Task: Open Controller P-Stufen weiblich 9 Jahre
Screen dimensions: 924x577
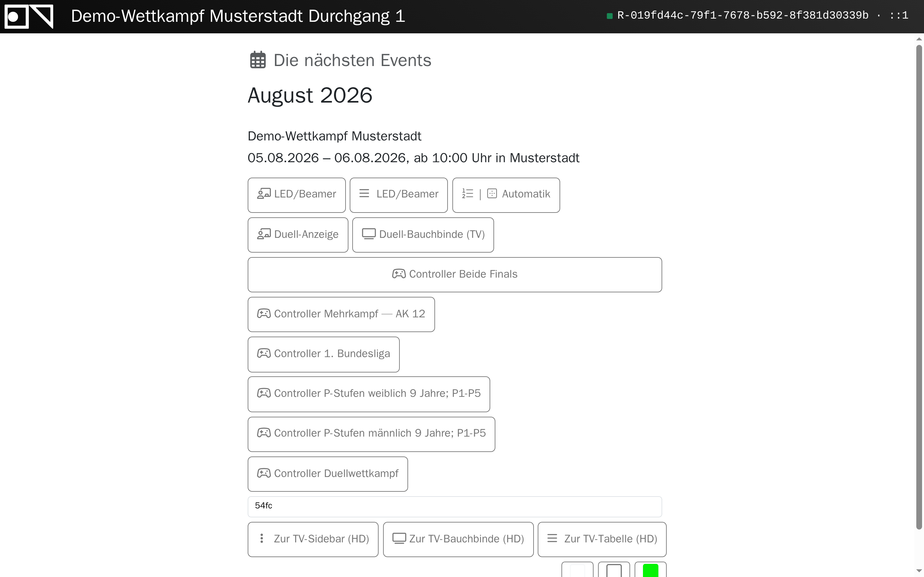Action: (x=369, y=394)
